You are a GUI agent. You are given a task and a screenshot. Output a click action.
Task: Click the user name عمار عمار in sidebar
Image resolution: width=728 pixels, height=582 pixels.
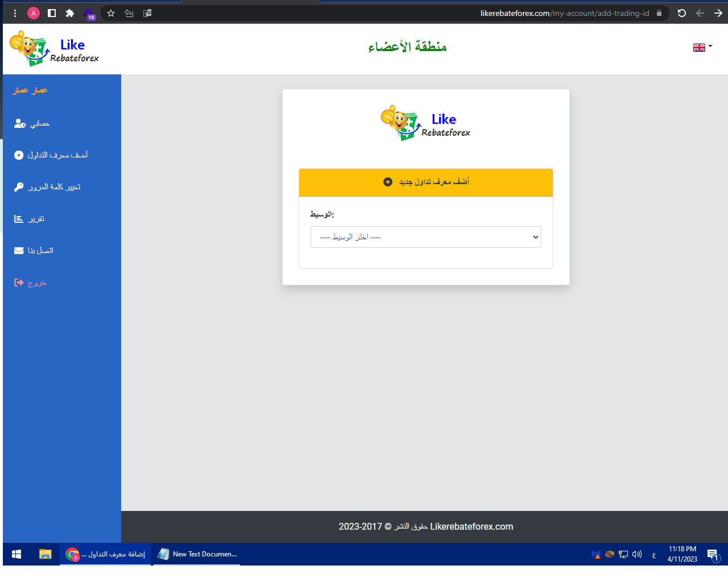(30, 90)
